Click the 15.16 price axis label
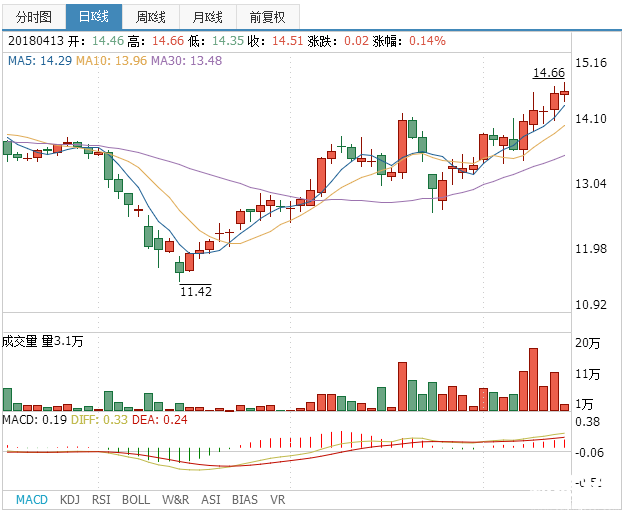625x516 pixels. point(591,63)
